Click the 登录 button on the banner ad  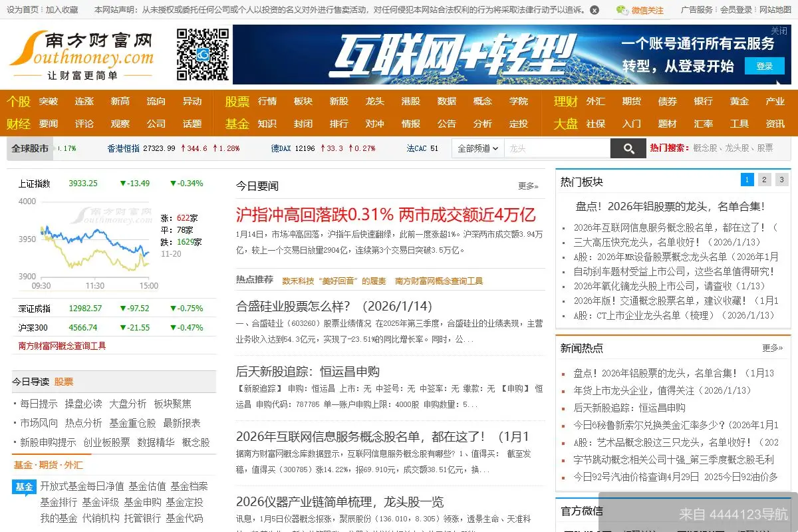click(763, 66)
